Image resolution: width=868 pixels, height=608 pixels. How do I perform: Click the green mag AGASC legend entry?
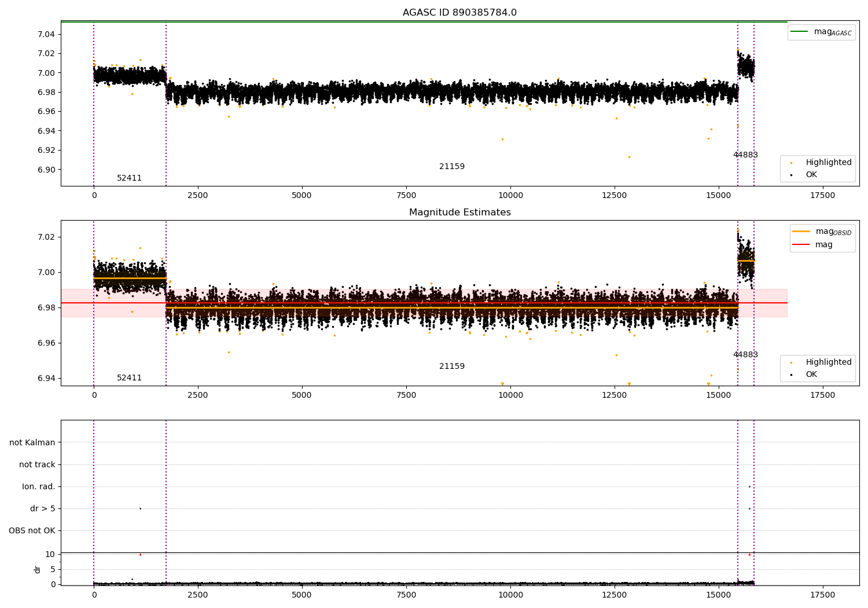821,32
